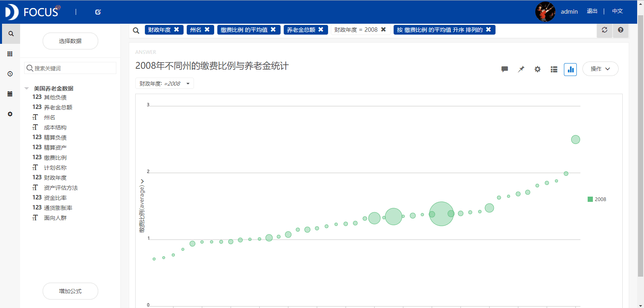
Task: Pin the chart with pushpin icon
Action: (521, 69)
